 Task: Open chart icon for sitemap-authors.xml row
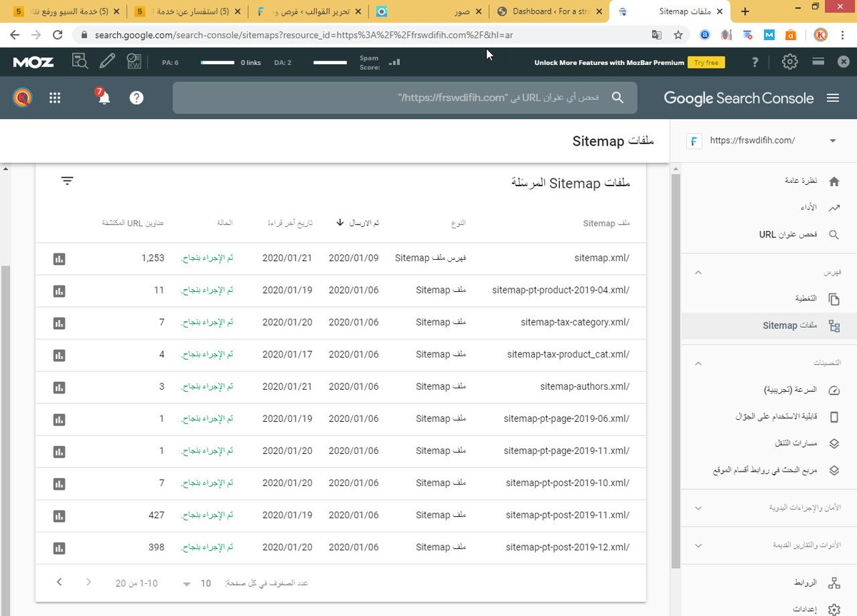tap(59, 387)
